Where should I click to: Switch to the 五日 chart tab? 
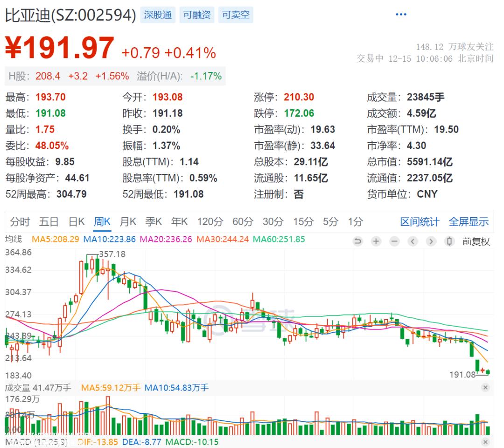point(49,221)
